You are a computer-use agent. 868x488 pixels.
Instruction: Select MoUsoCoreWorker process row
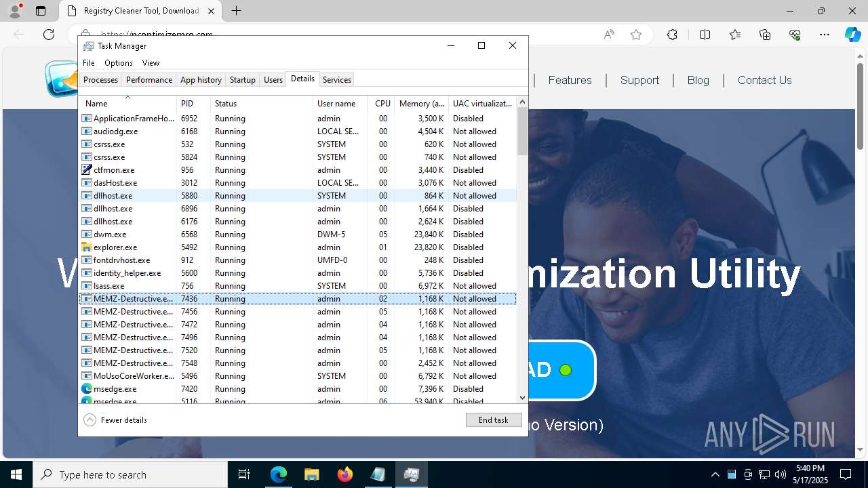click(x=298, y=376)
